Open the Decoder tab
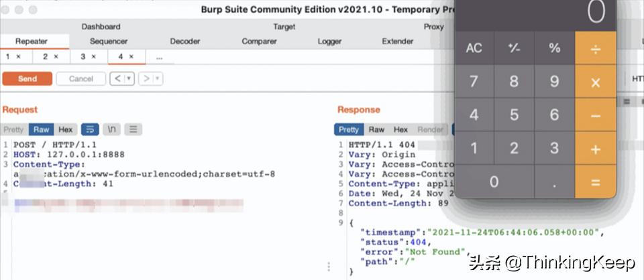Image resolution: width=644 pixels, height=280 pixels. (184, 42)
